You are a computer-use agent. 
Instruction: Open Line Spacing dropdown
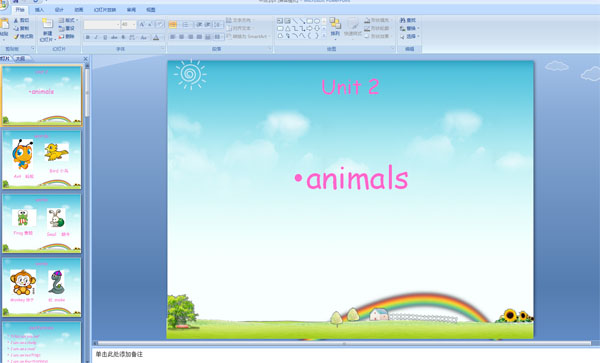click(218, 24)
